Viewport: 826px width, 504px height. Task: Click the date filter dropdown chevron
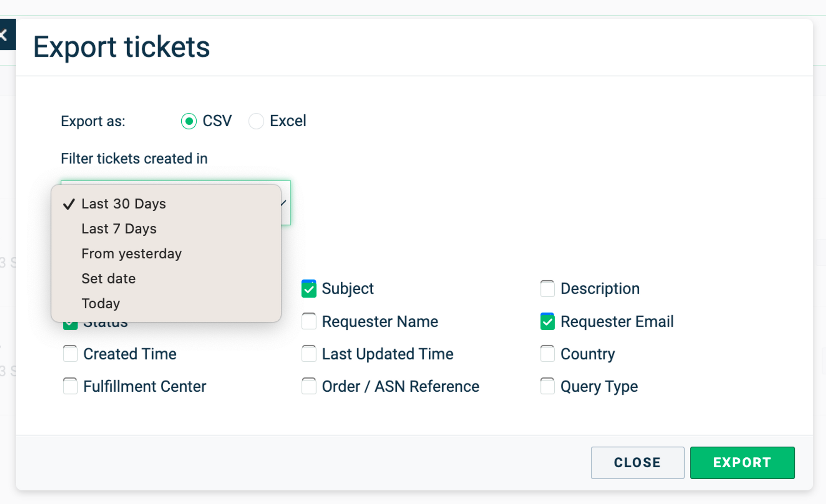pos(285,203)
